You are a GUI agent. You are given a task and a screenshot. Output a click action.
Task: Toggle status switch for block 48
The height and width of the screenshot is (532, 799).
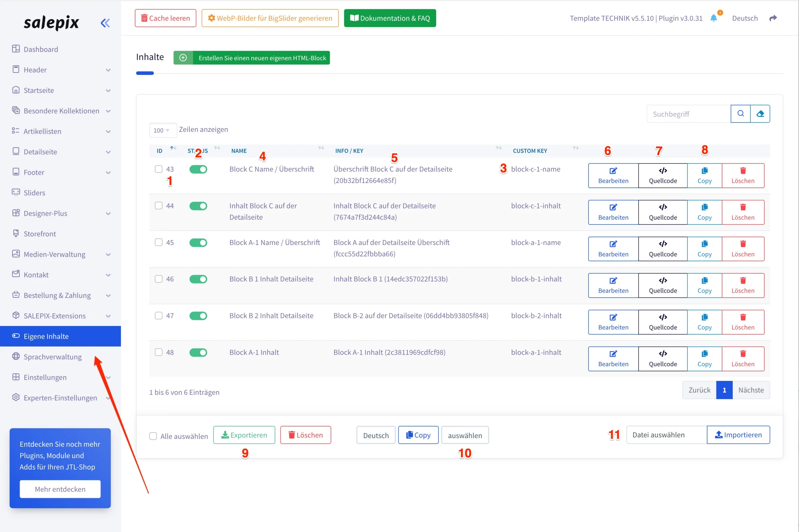point(198,353)
